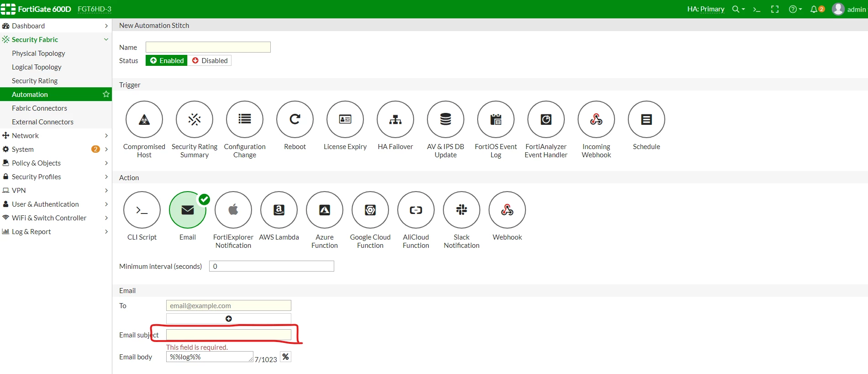This screenshot has height=374, width=868.
Task: Pick the Azure Function action
Action: [325, 210]
